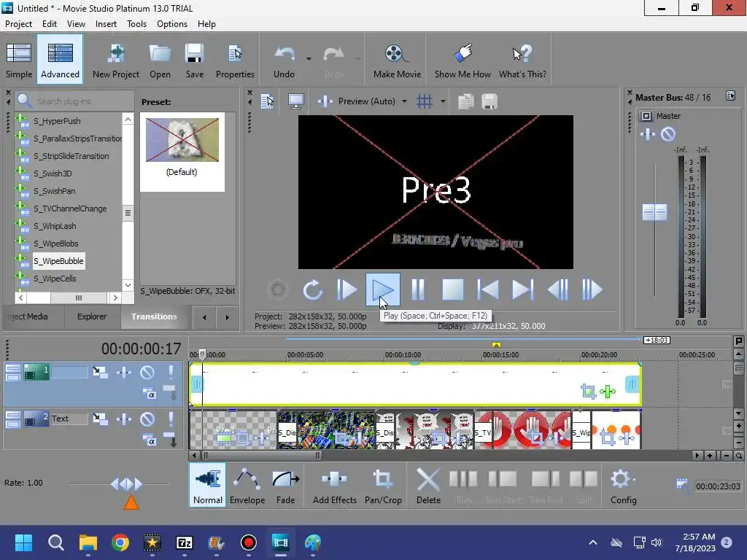Open the Pan/Crop tool
Screen dimensions: 747x560
tap(383, 485)
